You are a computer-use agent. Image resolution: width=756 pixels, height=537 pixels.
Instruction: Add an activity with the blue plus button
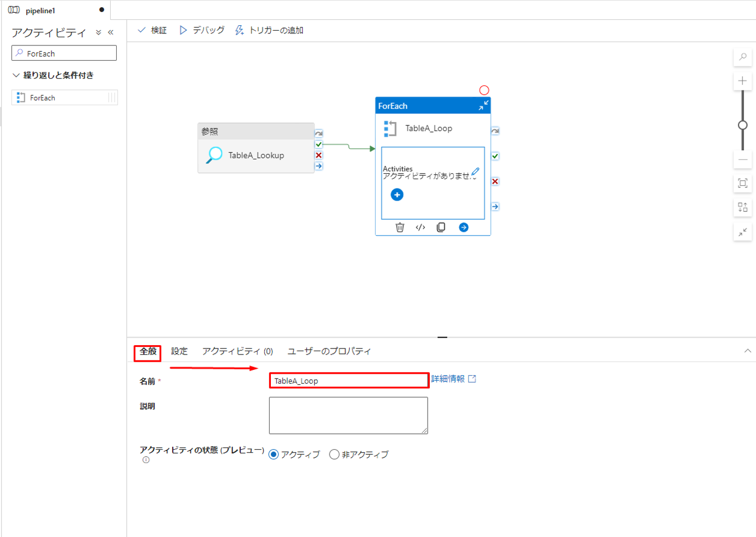tap(397, 195)
